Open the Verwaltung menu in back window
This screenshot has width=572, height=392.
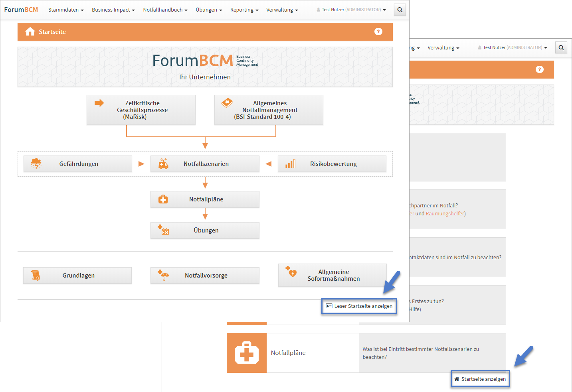click(443, 47)
